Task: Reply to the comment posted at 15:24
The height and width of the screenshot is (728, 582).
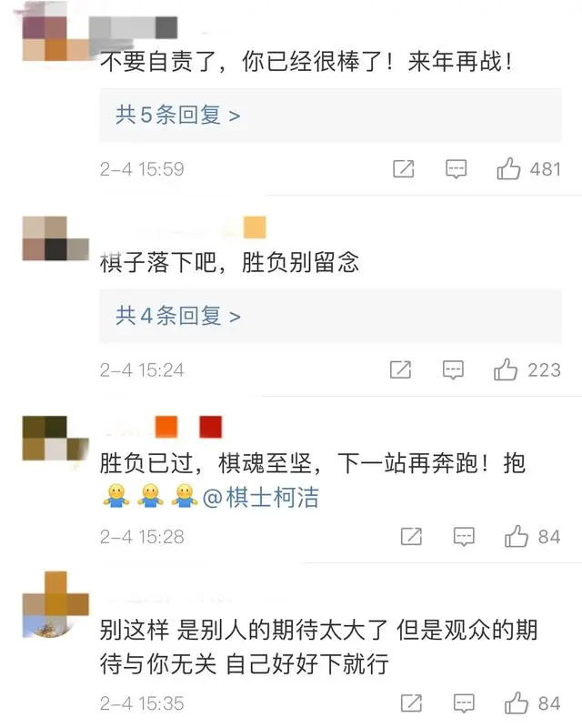Action: 453,370
